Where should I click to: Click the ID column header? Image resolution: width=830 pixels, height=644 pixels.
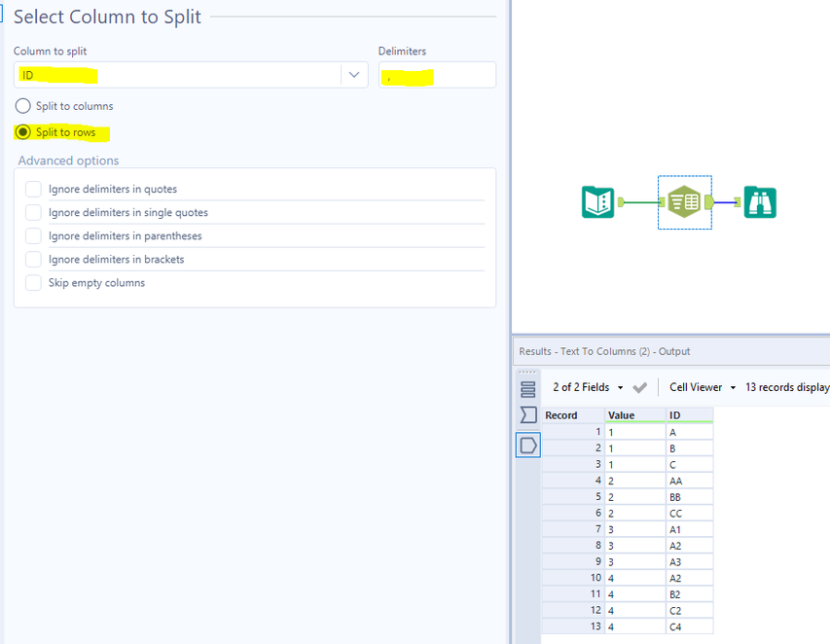(689, 415)
